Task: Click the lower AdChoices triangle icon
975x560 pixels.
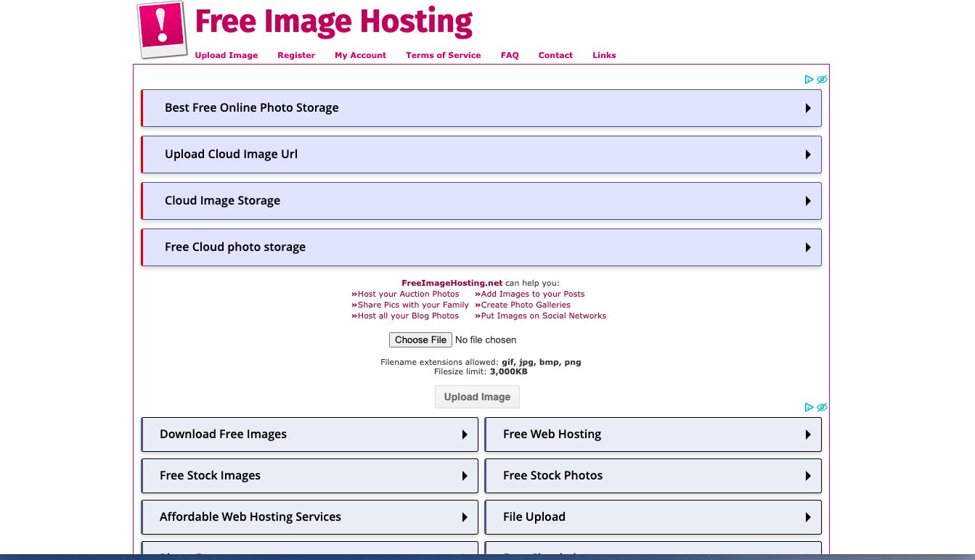Action: tap(809, 408)
